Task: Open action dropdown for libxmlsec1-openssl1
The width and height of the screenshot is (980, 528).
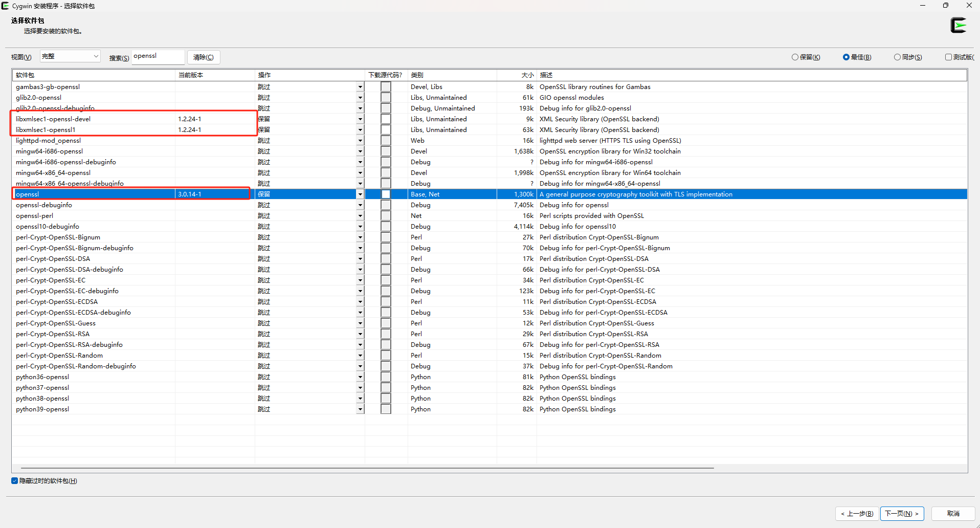Action: coord(360,130)
